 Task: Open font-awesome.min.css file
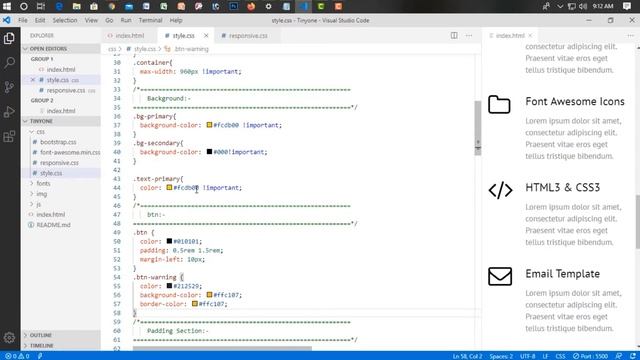click(70, 152)
